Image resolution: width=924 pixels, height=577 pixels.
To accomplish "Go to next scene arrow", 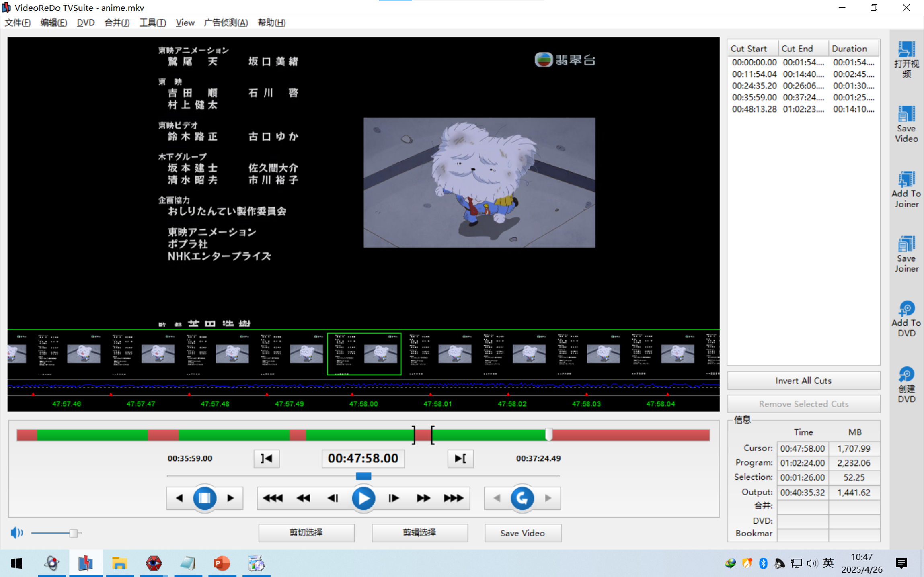I will [x=230, y=498].
